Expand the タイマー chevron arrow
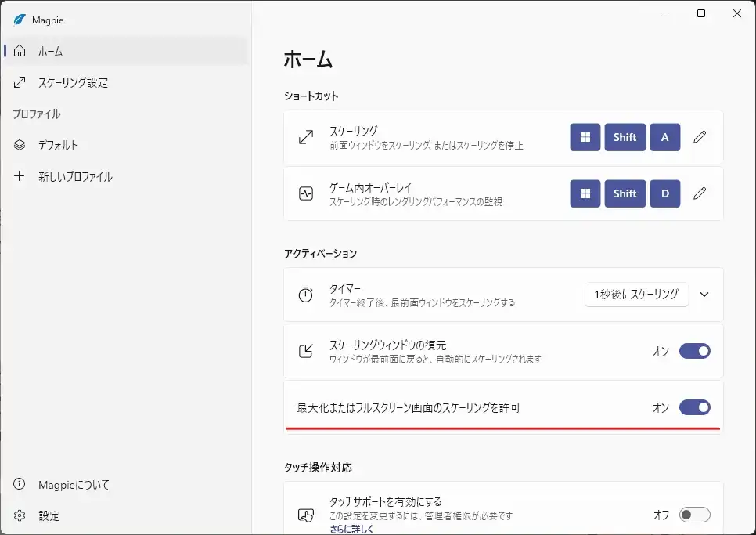The image size is (756, 535). coord(704,295)
